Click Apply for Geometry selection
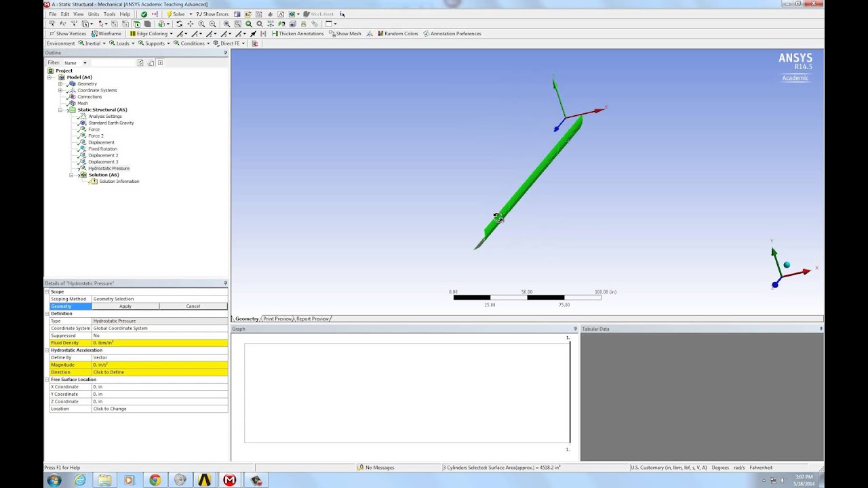Screen dimensions: 868x488 pyautogui.click(x=125, y=306)
